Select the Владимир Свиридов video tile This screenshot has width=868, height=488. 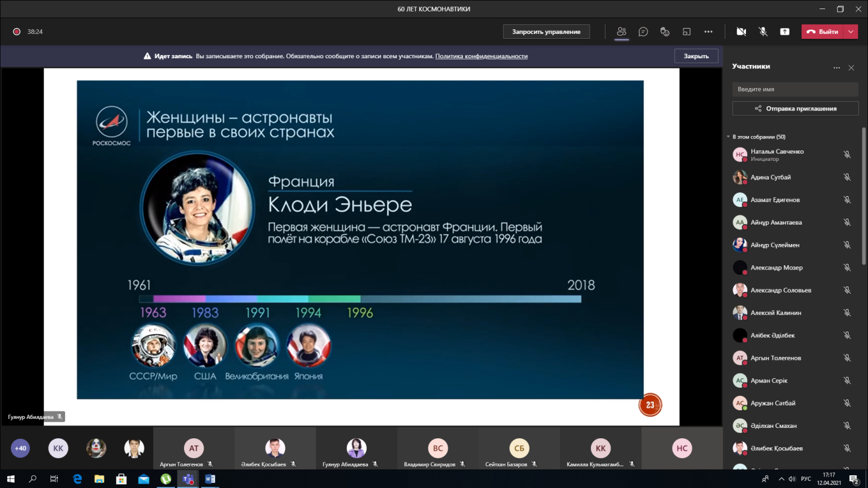437,448
